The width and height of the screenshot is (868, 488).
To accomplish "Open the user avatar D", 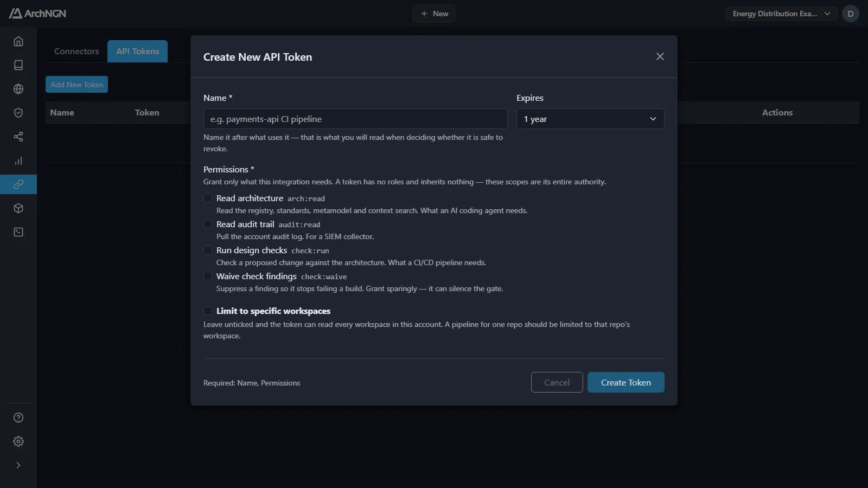I will click(x=851, y=14).
